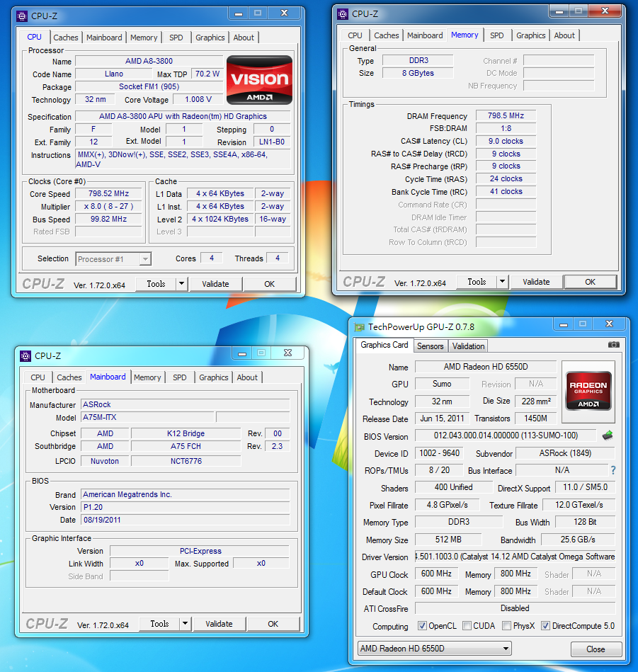This screenshot has width=638, height=672.
Task: Toggle the OpenCL checkbox in GPU-Z
Action: click(x=422, y=626)
